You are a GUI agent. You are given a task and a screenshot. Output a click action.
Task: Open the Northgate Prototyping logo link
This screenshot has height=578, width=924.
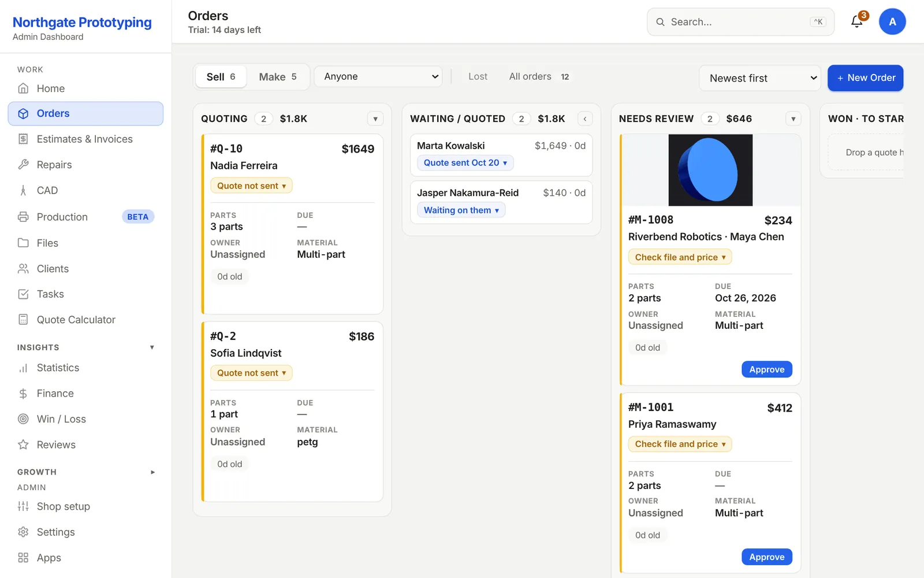click(82, 23)
